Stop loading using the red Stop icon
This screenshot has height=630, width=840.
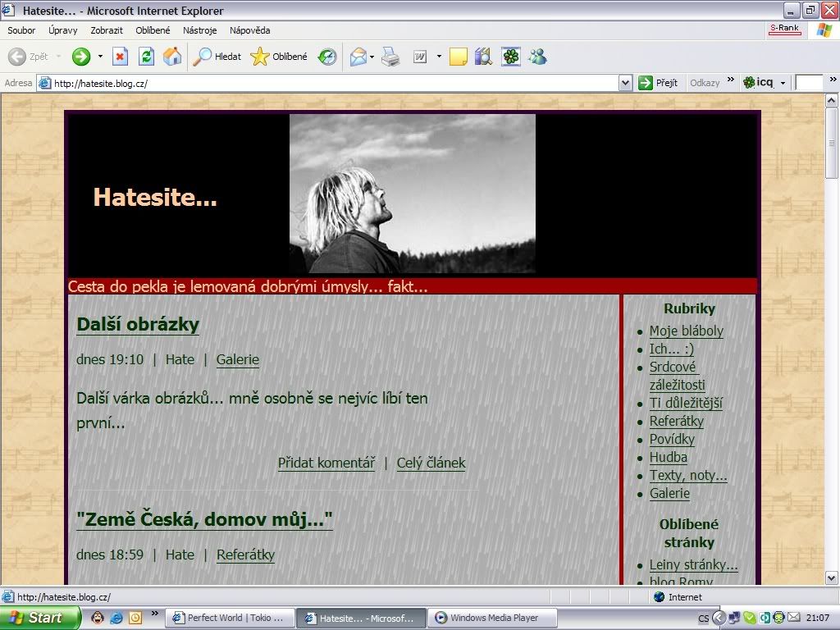click(119, 57)
